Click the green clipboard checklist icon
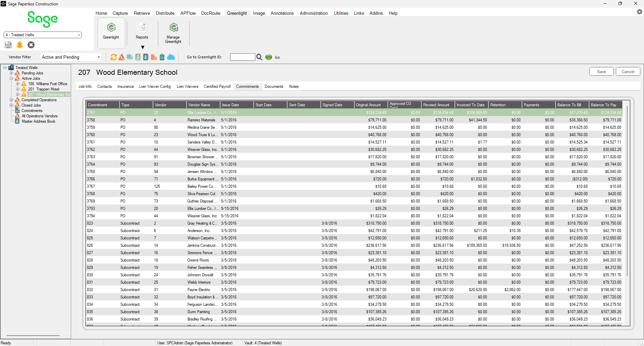This screenshot has height=346, width=644. pos(162,57)
